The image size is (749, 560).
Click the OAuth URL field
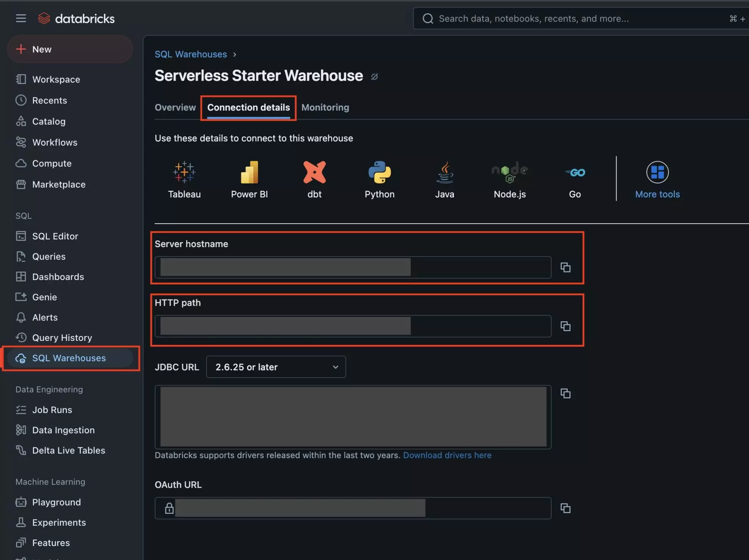click(353, 508)
